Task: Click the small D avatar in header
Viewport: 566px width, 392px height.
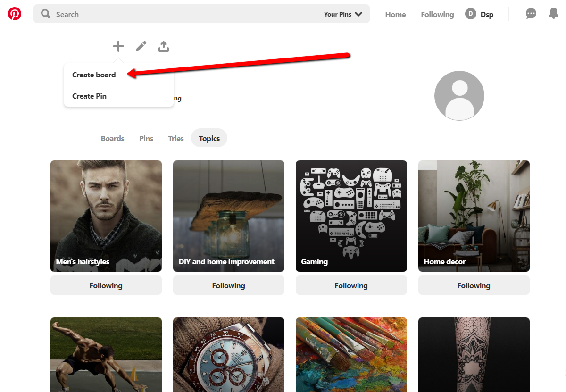Action: click(x=470, y=14)
